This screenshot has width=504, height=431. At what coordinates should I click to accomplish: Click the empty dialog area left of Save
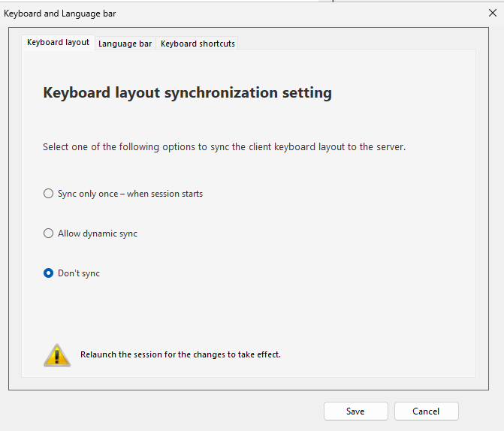(x=165, y=411)
